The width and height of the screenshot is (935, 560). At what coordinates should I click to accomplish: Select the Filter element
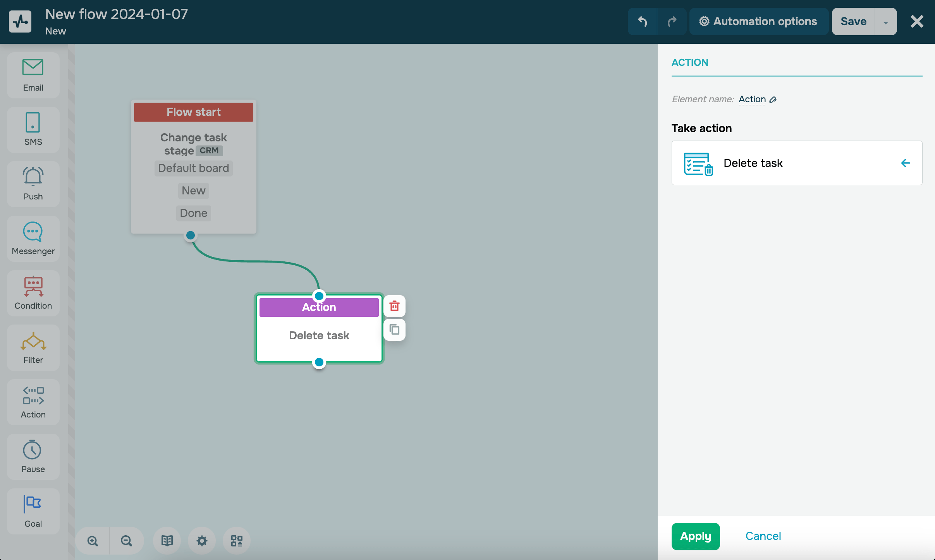pos(33,347)
